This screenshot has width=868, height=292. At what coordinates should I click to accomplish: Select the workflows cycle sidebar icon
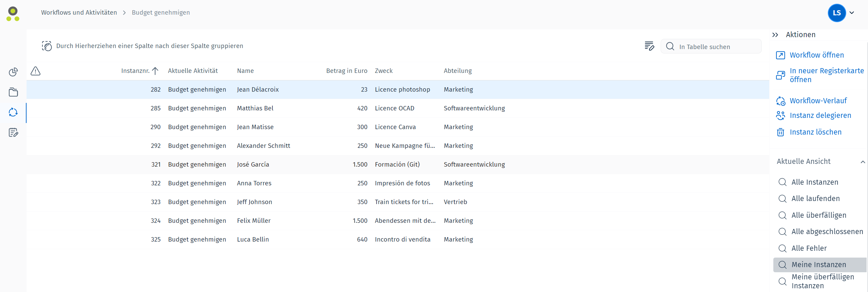13,112
